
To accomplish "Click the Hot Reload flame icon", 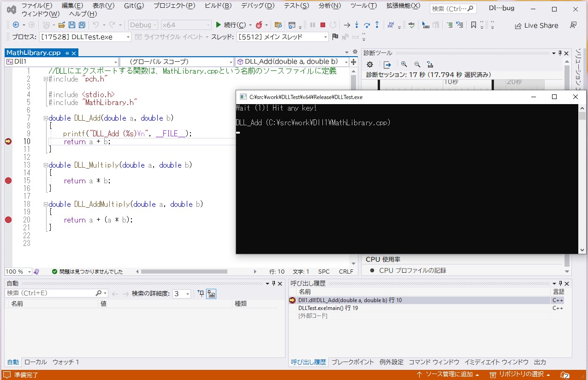I will click(x=259, y=25).
